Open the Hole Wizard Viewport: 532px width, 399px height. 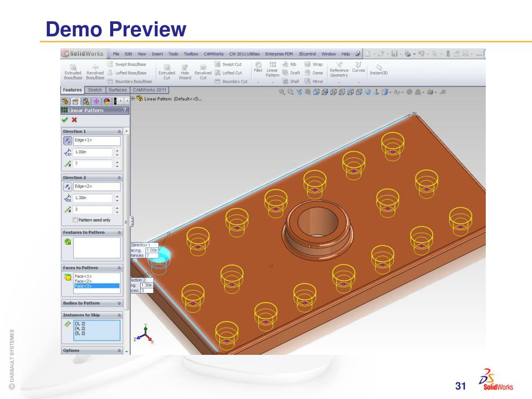[x=185, y=72]
